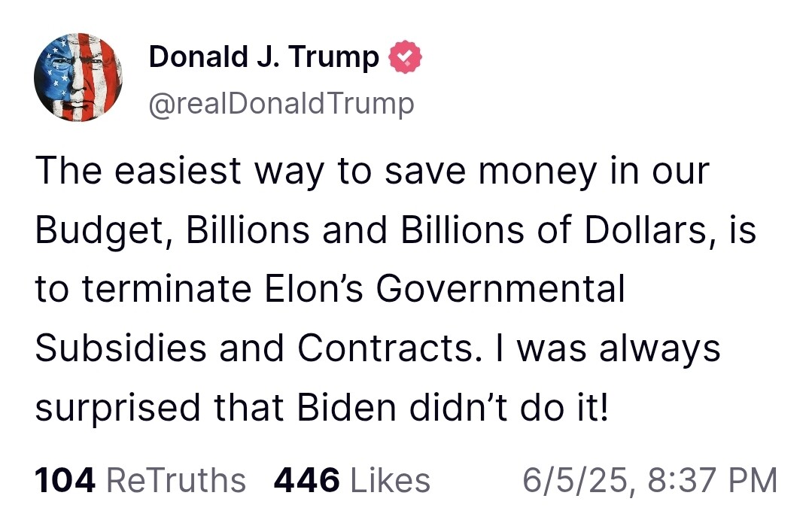Open the Donald J. Trump display name
This screenshot has height=526, width=812.
(263, 57)
